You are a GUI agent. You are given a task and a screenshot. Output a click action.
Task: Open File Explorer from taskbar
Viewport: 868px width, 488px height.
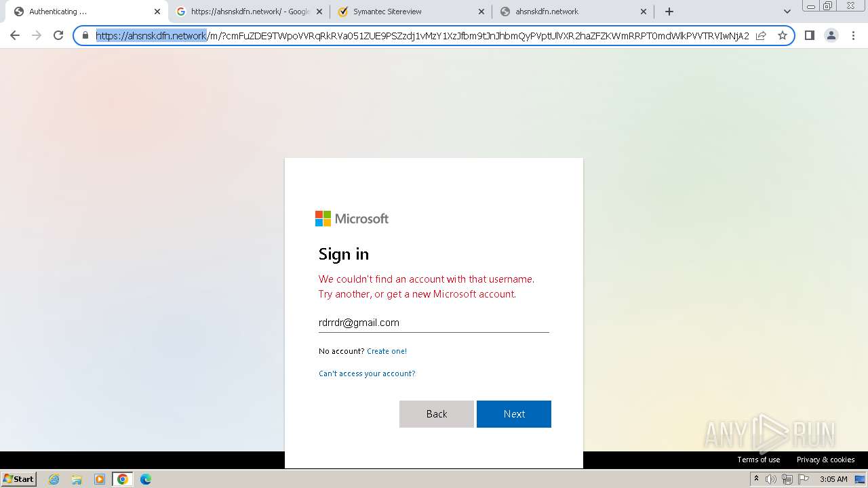[x=77, y=479]
